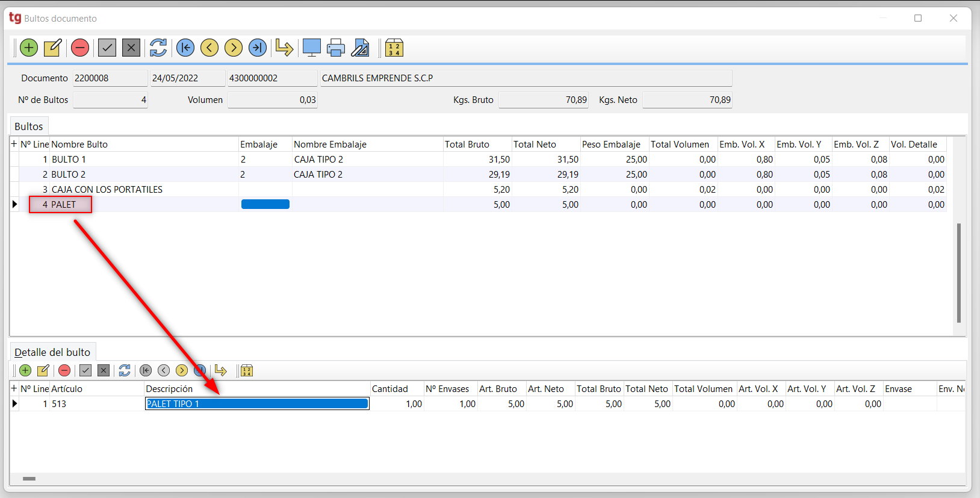The image size is (980, 498).
Task: Click the highlighted Embalaje cell of the PALET row
Action: [265, 205]
